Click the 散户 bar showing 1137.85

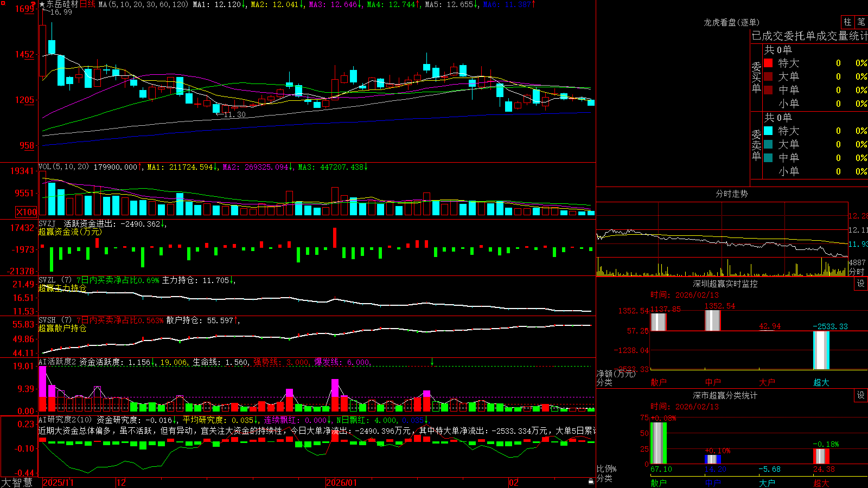[658, 322]
